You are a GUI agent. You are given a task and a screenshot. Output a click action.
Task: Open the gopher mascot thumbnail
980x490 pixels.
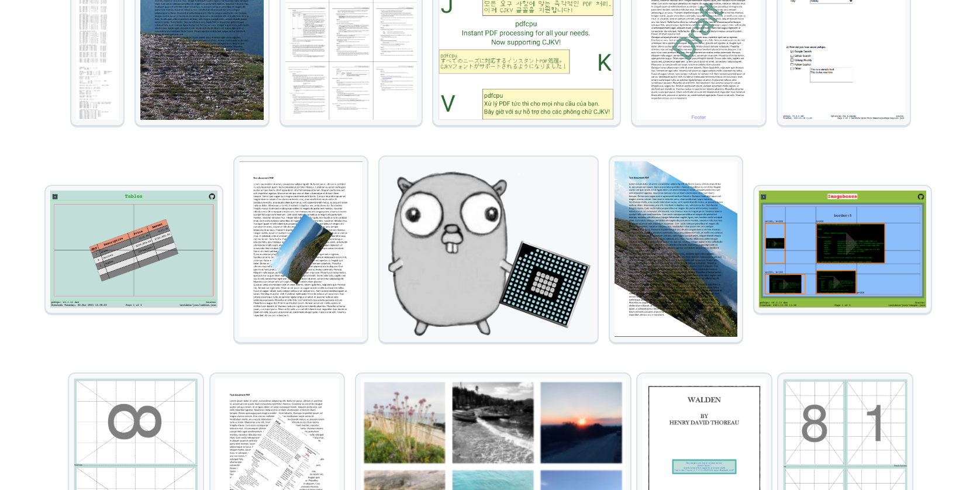pyautogui.click(x=488, y=250)
